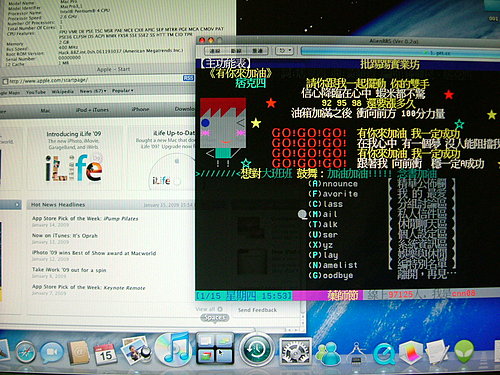Open iTunes from the Dock

173,349
